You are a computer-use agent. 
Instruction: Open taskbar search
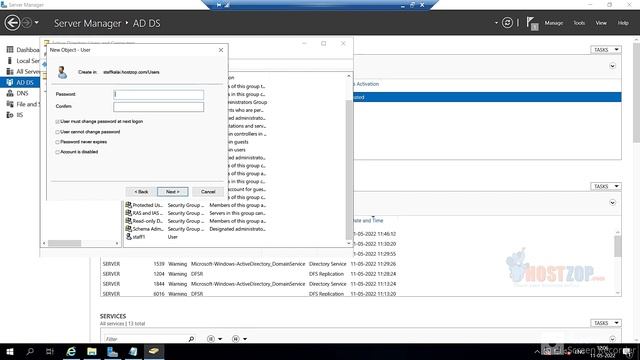[x=30, y=351]
